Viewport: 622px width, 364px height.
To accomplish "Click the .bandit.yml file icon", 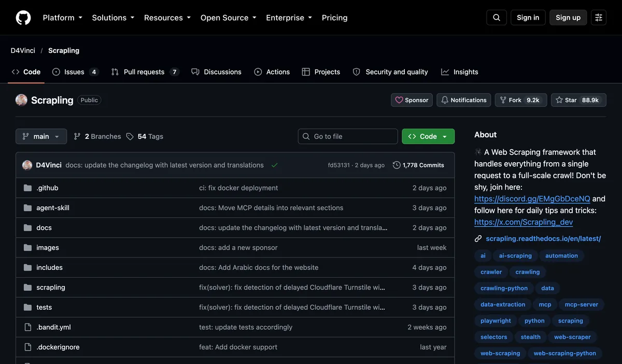I will click(x=28, y=327).
